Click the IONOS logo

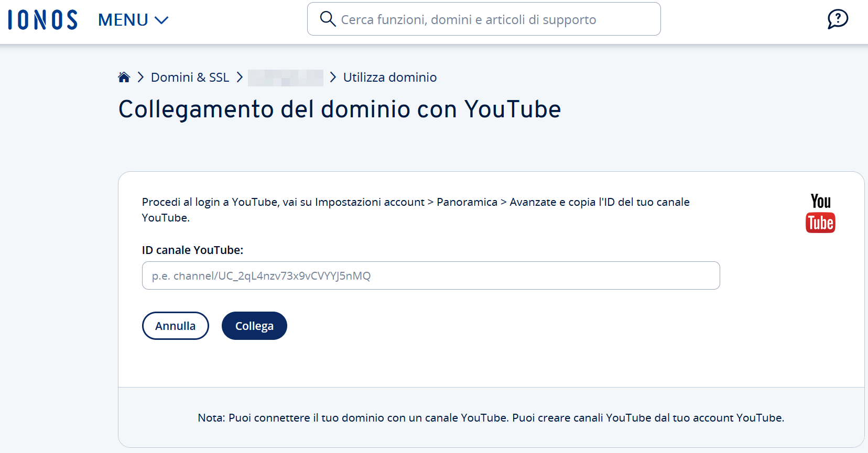pyautogui.click(x=42, y=20)
